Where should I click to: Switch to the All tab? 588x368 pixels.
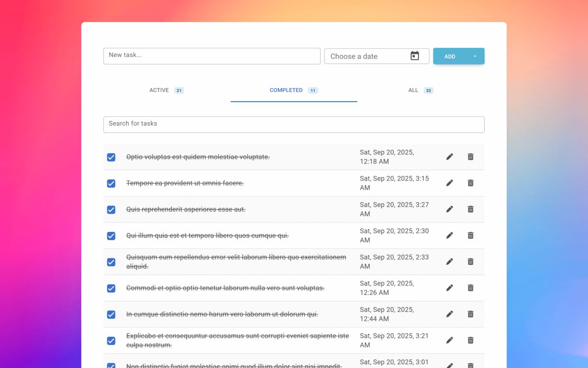tap(420, 90)
